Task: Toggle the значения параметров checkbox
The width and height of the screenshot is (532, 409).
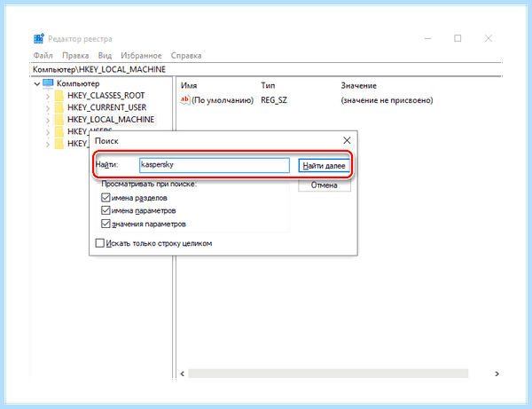Action: [x=106, y=224]
